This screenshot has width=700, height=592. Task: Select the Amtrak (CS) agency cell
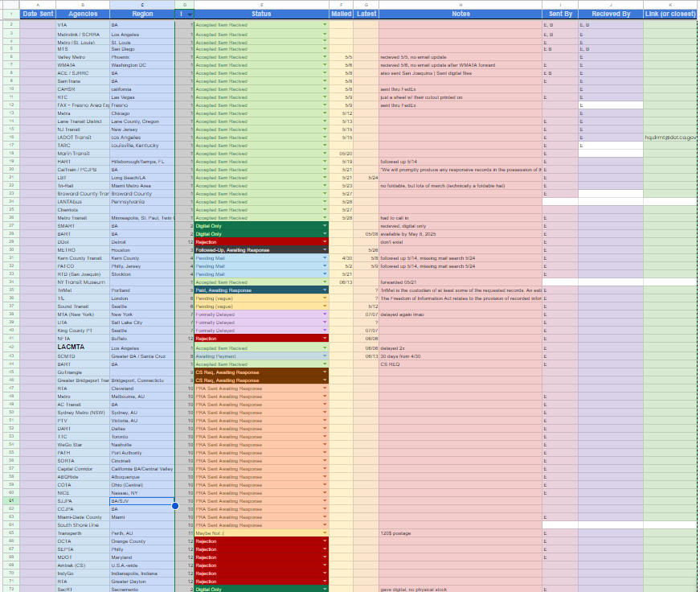[x=83, y=565]
